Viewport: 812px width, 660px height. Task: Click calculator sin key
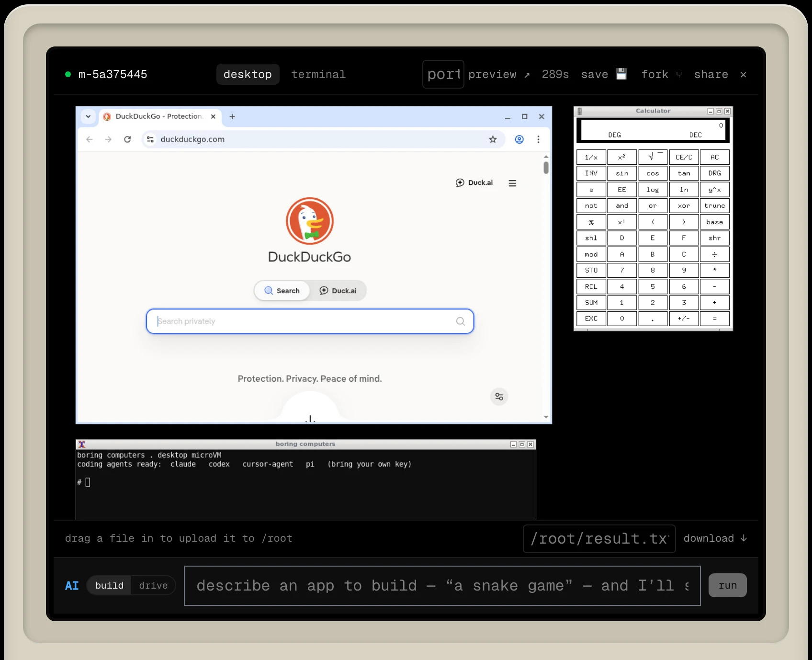coord(622,173)
